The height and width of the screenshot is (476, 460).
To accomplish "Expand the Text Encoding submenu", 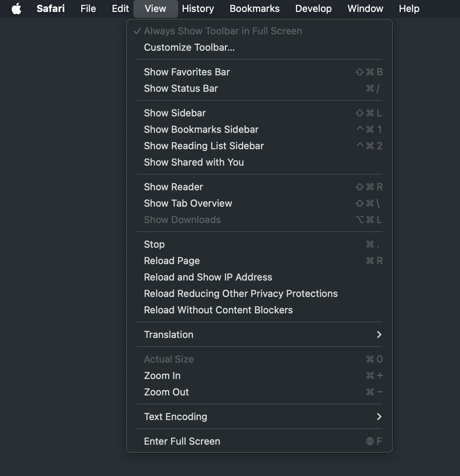I will [259, 417].
